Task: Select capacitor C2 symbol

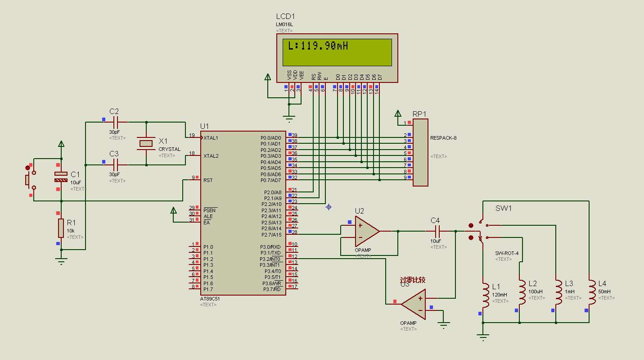Action: point(116,122)
